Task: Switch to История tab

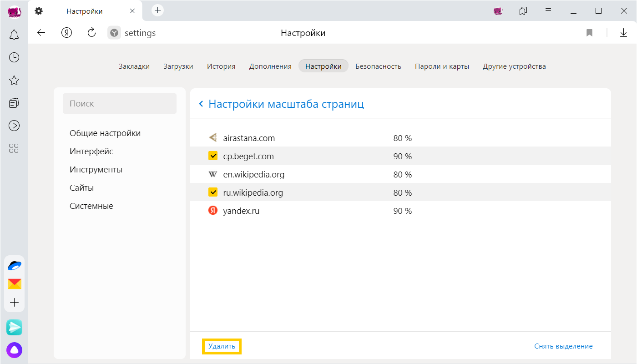Action: tap(221, 66)
